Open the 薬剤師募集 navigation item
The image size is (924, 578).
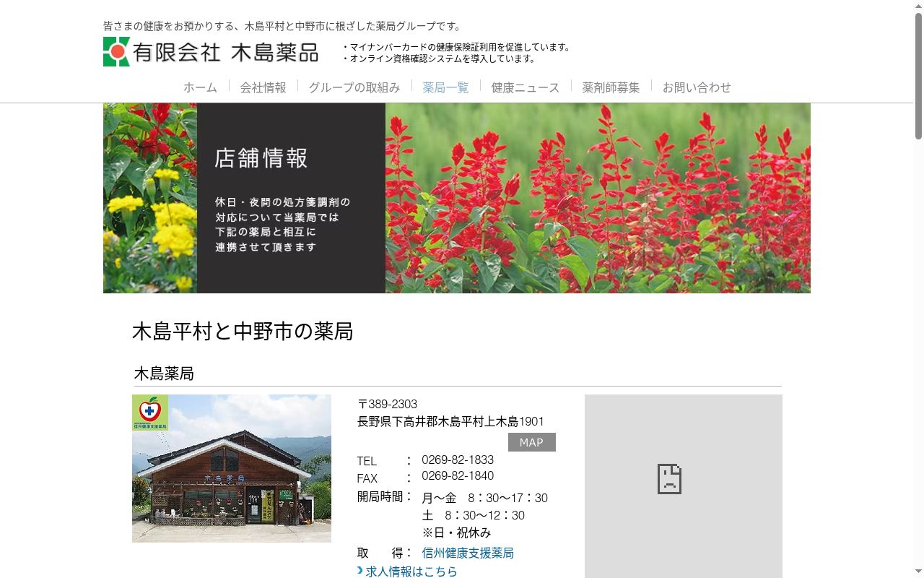click(x=611, y=87)
